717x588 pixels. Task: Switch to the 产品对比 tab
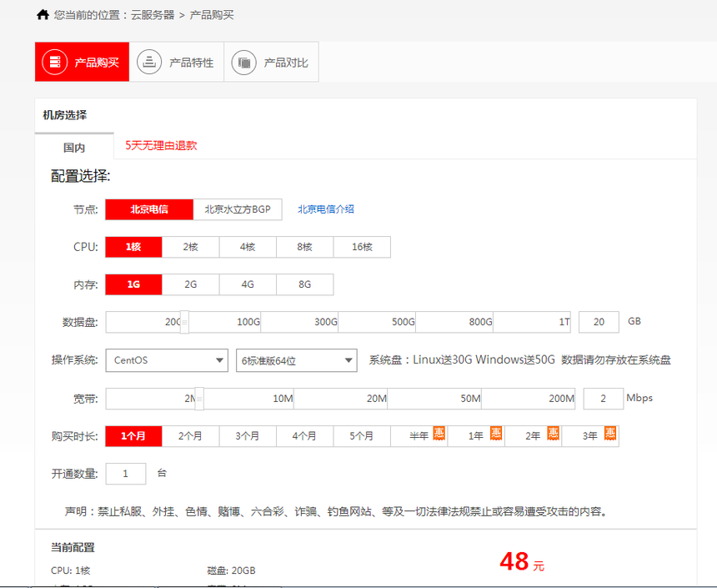click(x=271, y=62)
